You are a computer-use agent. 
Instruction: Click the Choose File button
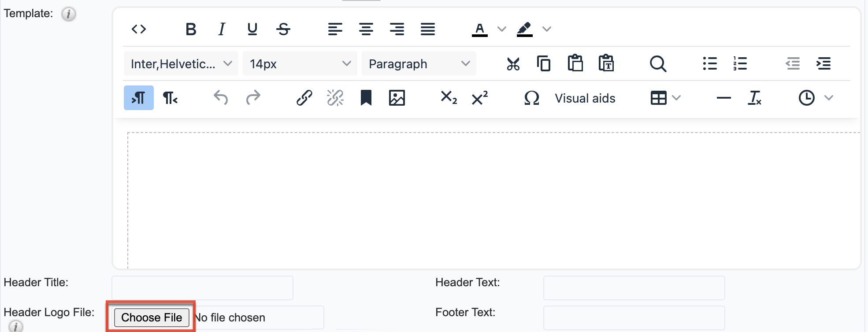click(x=152, y=317)
